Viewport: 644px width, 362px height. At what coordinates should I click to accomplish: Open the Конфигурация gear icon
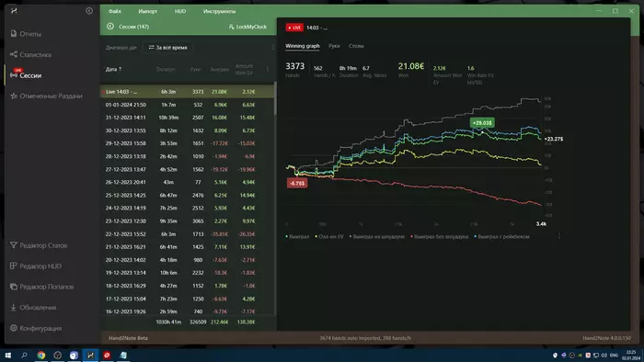point(14,328)
